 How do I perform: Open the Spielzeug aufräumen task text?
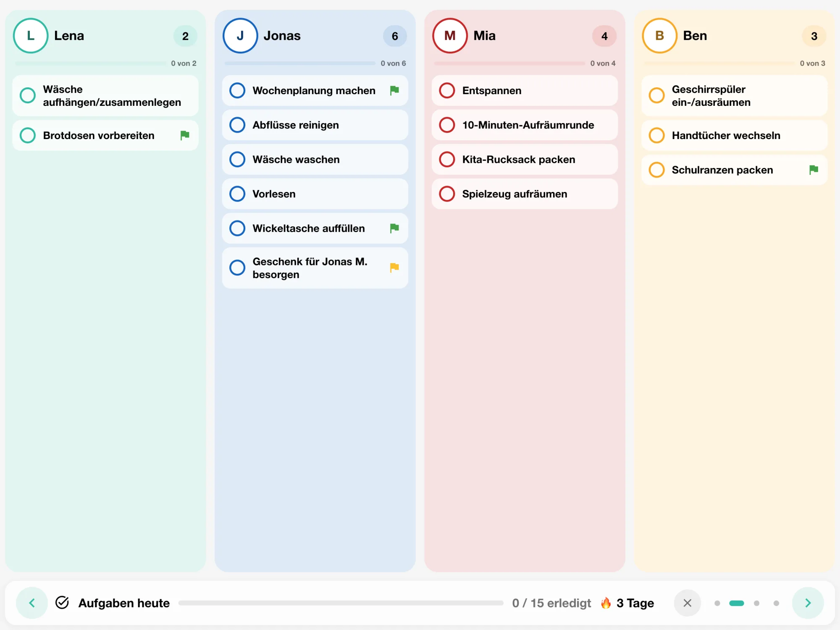[514, 194]
